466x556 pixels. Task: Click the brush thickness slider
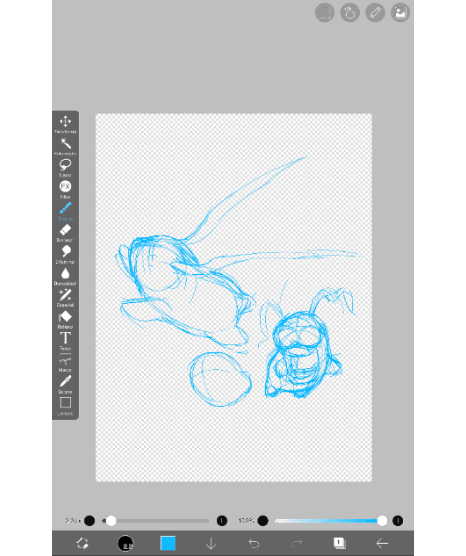(x=155, y=521)
